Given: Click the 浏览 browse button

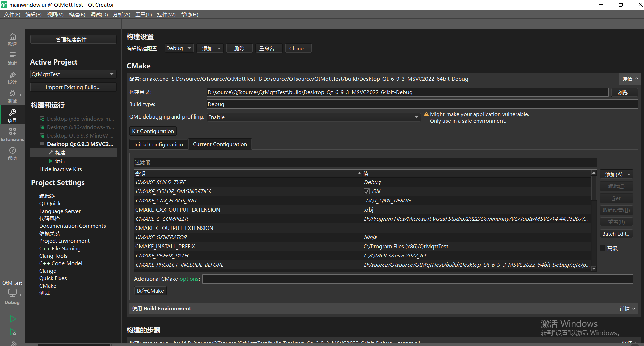Looking at the screenshot, I should coord(624,92).
